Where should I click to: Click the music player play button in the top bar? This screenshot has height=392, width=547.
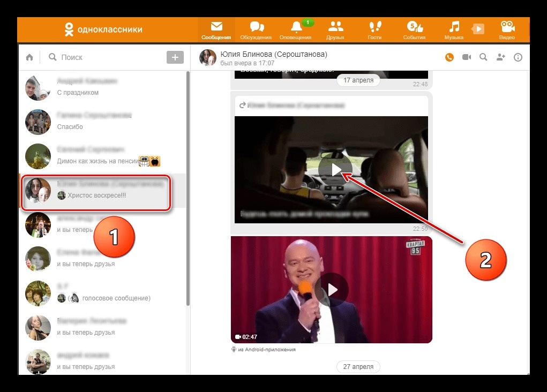click(x=478, y=29)
